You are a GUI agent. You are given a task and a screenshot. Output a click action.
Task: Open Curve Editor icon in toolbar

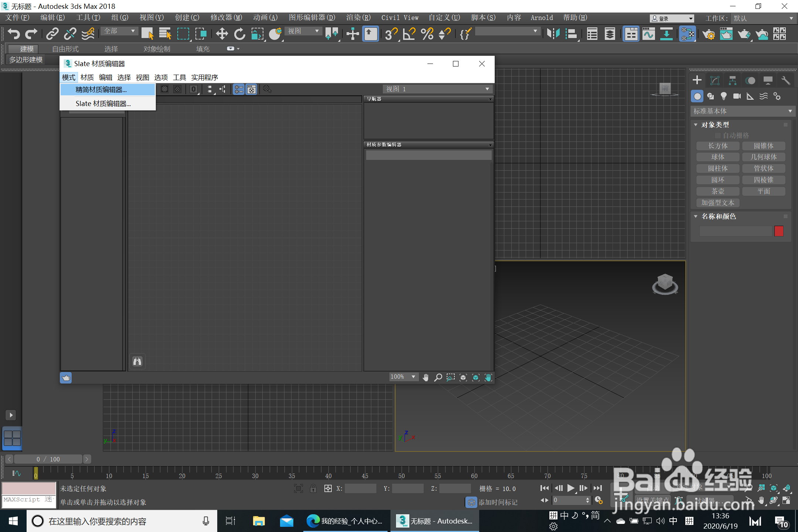tap(649, 34)
